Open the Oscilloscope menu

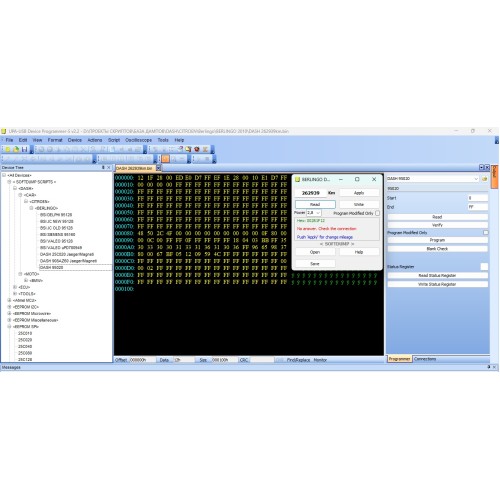coord(138,140)
